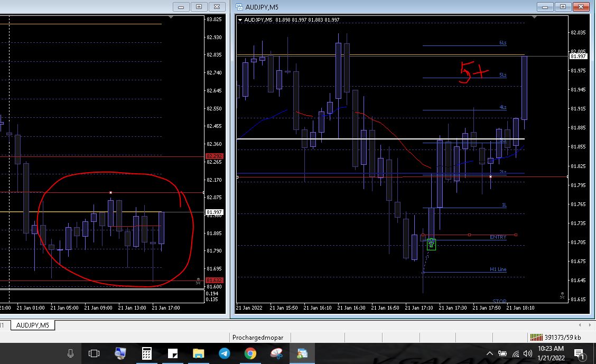Click connection bars status icon
This screenshot has width=596, height=364.
pyautogui.click(x=536, y=337)
